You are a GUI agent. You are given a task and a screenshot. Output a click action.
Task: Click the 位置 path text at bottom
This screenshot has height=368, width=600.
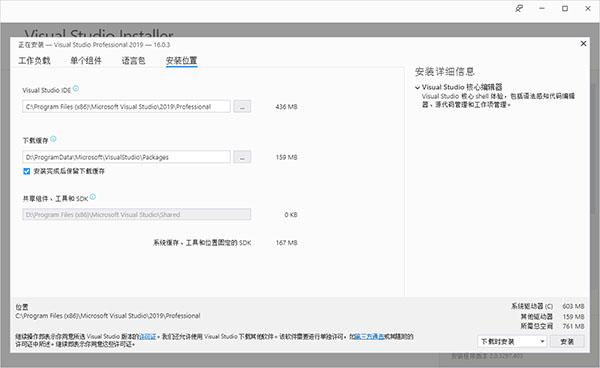coord(108,316)
